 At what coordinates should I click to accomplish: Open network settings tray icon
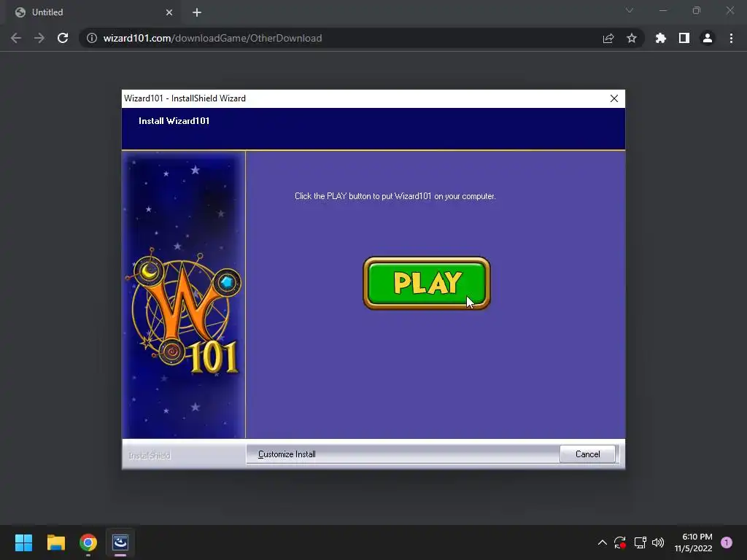coord(640,542)
